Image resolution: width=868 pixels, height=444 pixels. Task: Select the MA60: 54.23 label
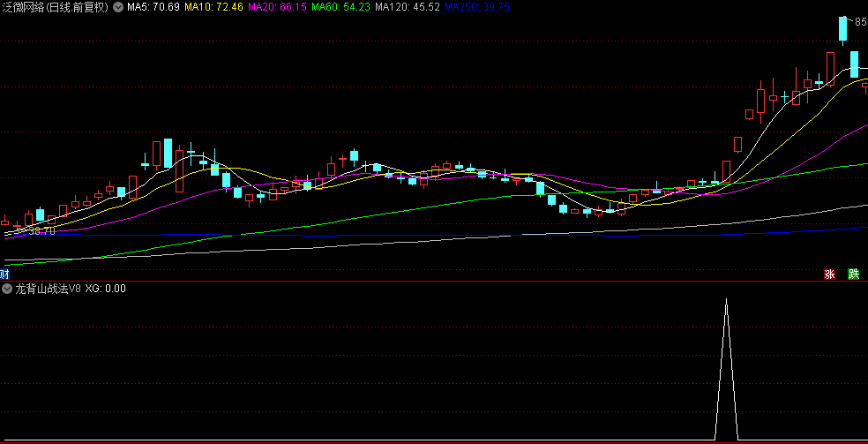coord(341,8)
